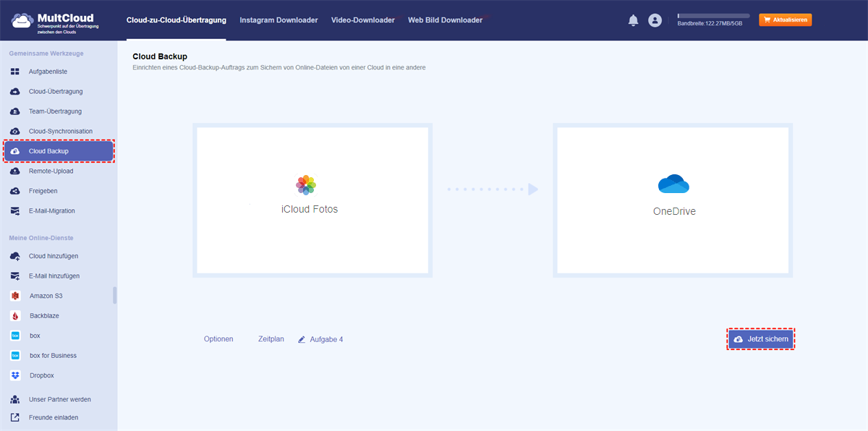Click the Amazon S3 icon
This screenshot has width=868, height=431.
pyautogui.click(x=15, y=296)
